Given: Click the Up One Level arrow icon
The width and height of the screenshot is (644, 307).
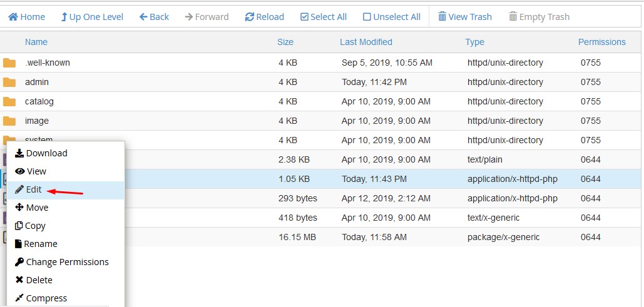Looking at the screenshot, I should tap(64, 17).
